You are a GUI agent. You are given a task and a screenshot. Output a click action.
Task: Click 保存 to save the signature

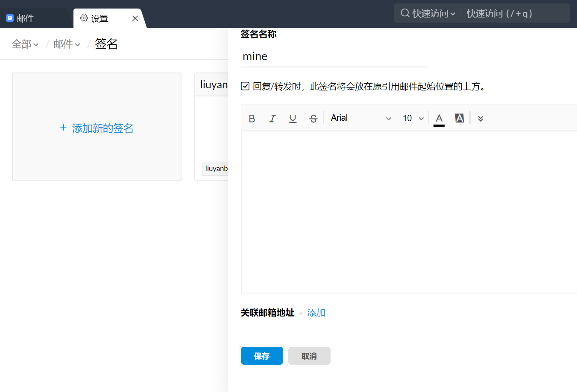pyautogui.click(x=262, y=356)
